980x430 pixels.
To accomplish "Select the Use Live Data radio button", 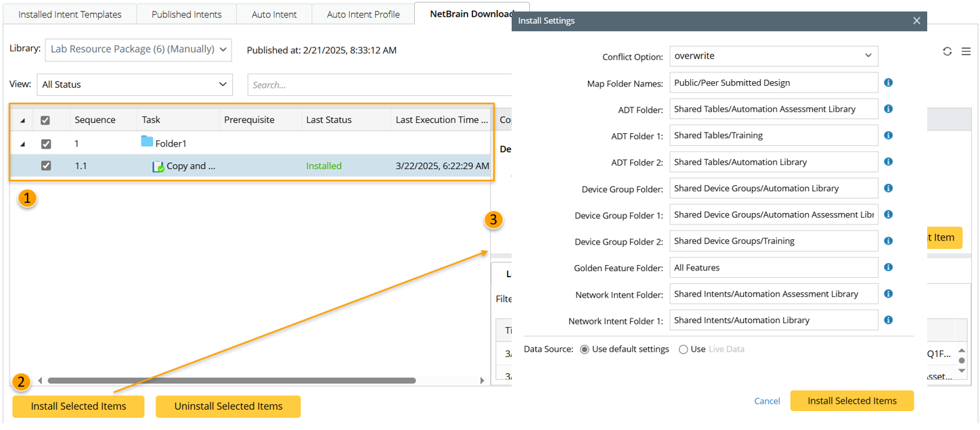I will (x=683, y=350).
